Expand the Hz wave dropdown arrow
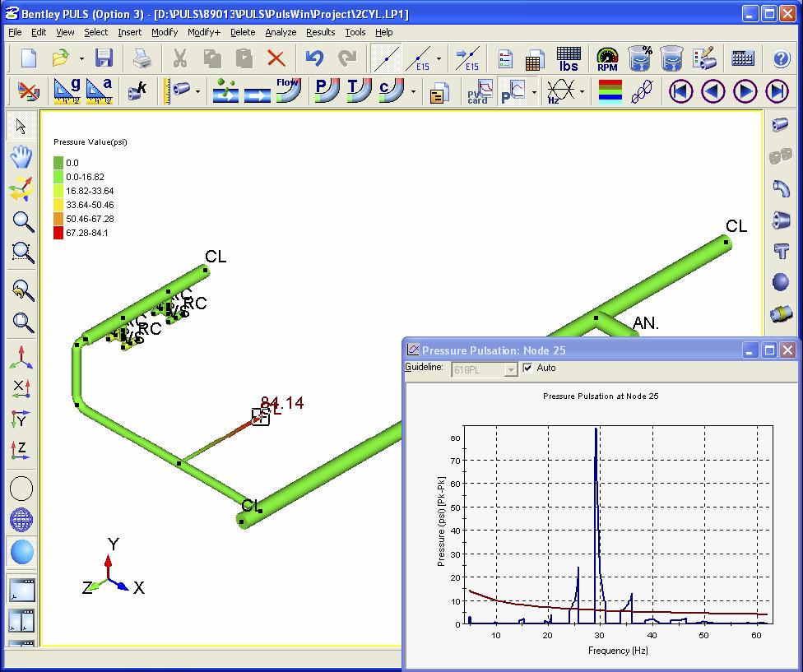This screenshot has width=803, height=672. click(583, 92)
